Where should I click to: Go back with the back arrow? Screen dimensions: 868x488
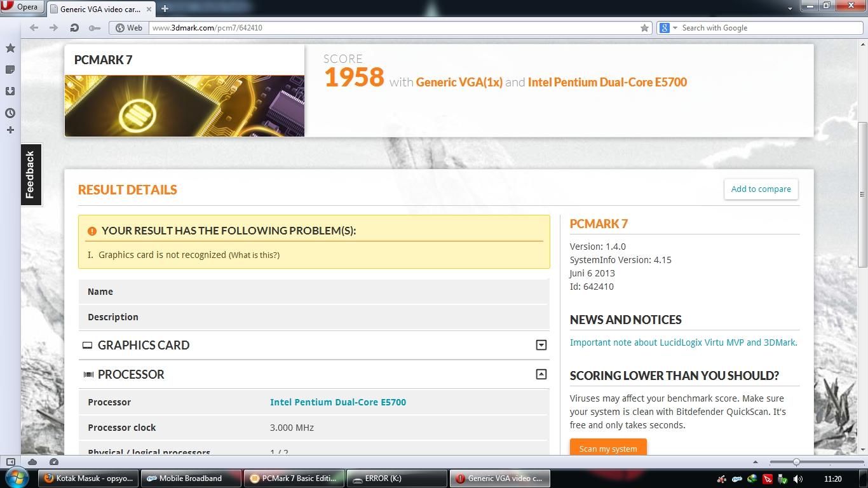click(34, 28)
